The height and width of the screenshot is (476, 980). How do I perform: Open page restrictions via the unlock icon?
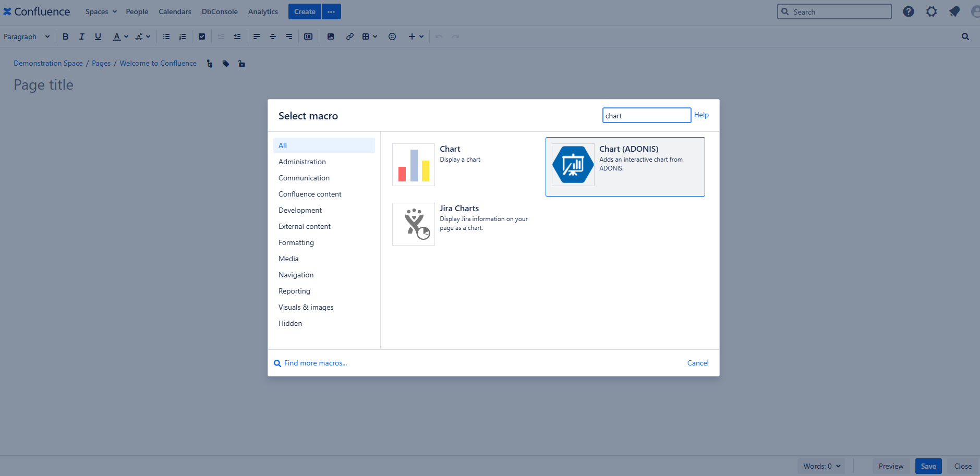point(241,63)
